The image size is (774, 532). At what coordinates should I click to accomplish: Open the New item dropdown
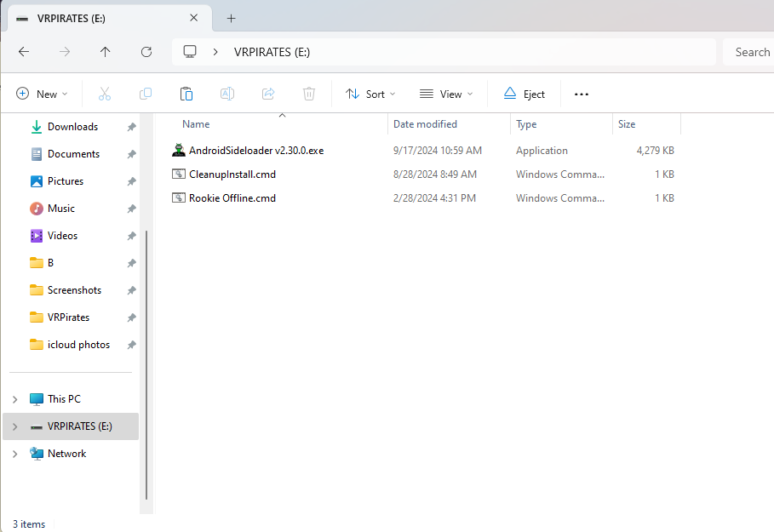tap(42, 94)
